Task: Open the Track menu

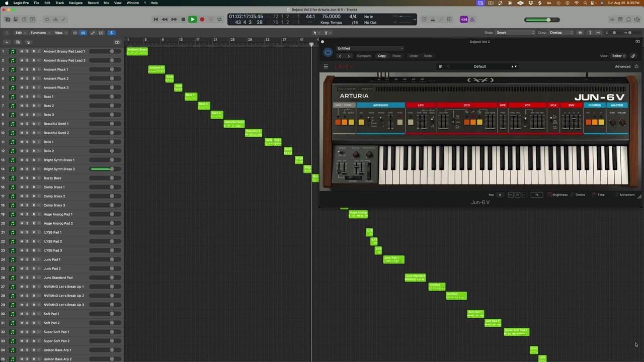Action: pos(59,3)
